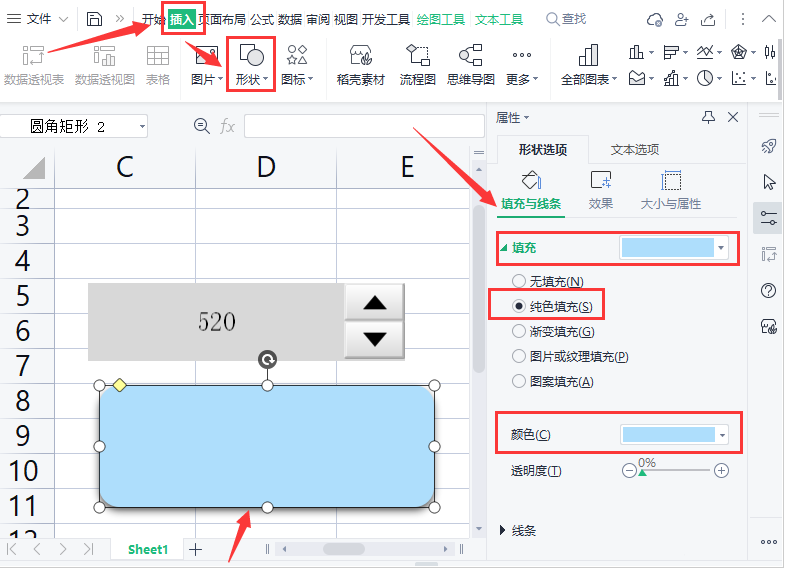Open the 形状 (Shapes) insert tool
785x572 pixels.
point(251,64)
